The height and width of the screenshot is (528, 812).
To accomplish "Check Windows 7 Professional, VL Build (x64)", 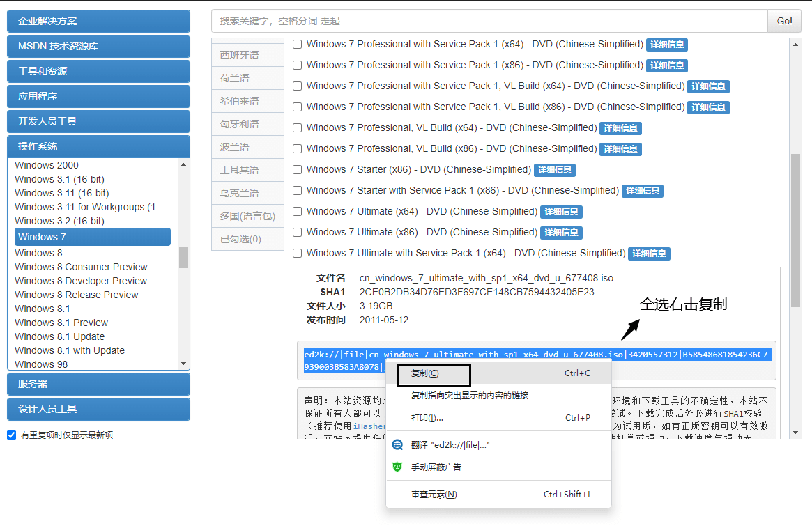I will point(297,128).
